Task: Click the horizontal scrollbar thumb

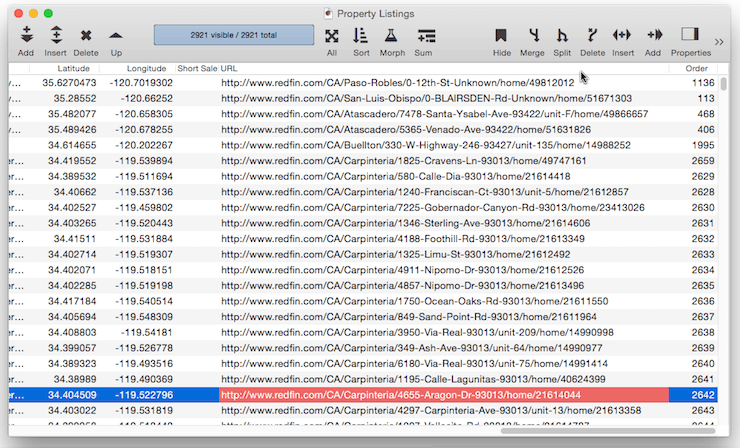Action: (608, 431)
